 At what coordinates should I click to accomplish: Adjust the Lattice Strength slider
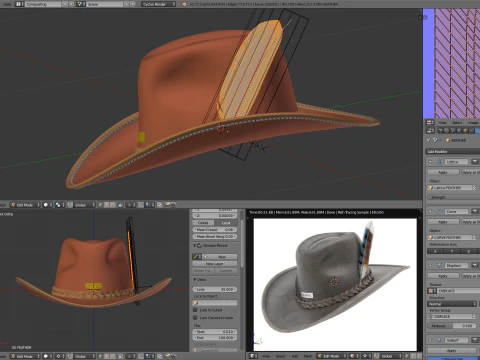click(454, 197)
